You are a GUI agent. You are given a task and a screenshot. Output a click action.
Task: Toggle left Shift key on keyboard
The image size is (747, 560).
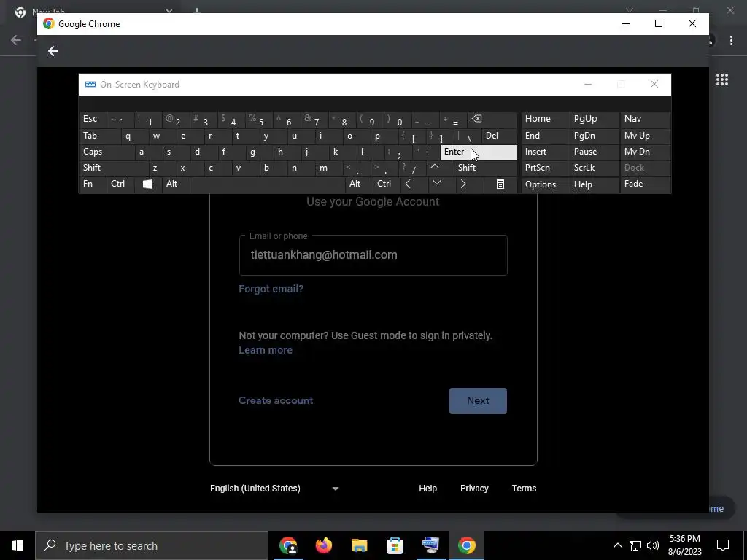coord(113,168)
